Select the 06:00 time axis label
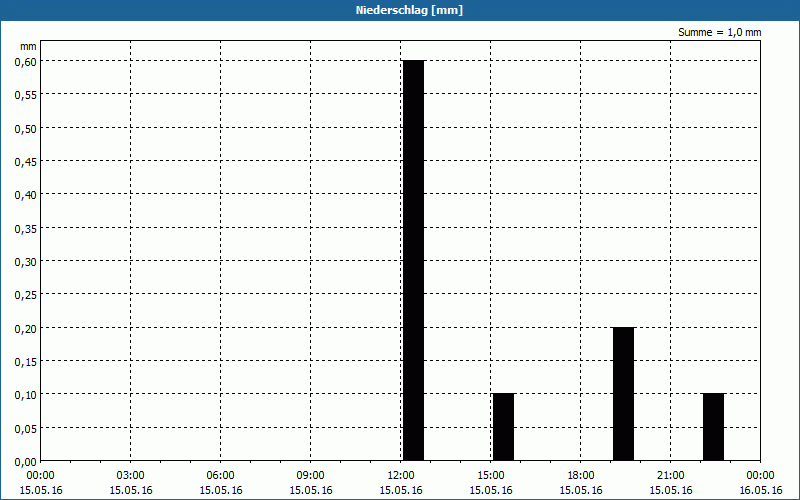This screenshot has width=800, height=500. tap(221, 475)
